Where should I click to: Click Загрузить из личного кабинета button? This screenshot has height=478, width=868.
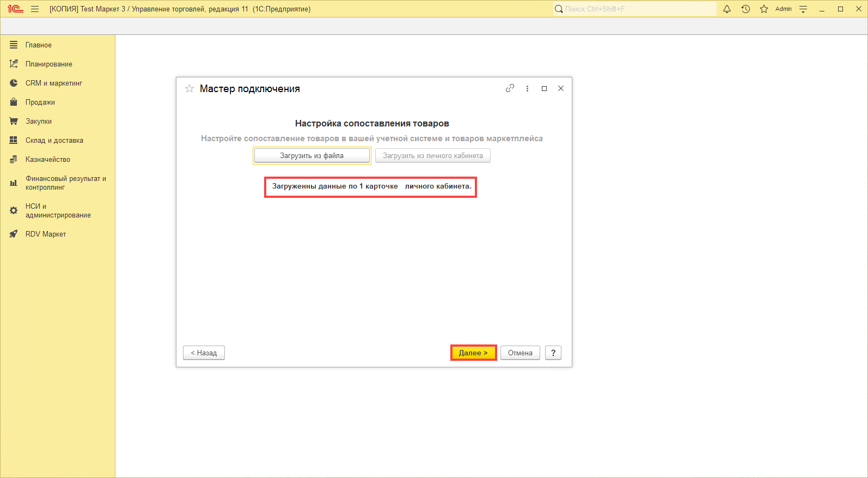pyautogui.click(x=433, y=155)
